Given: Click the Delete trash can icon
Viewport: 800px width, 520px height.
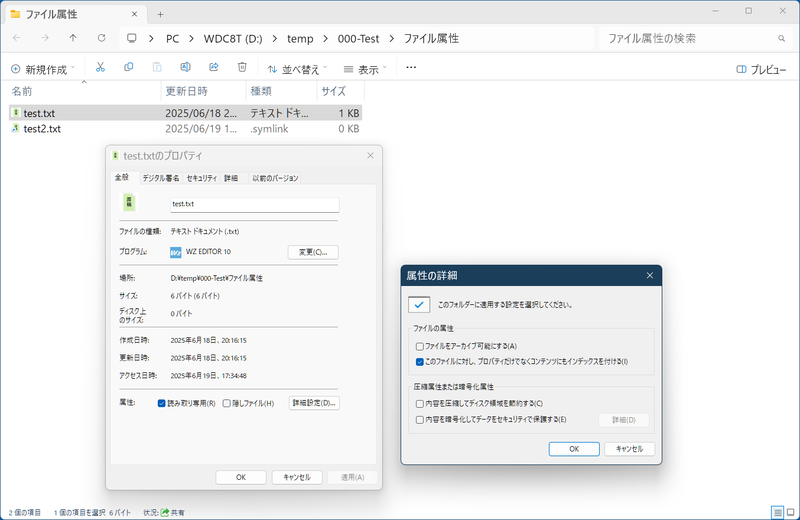Looking at the screenshot, I should (x=242, y=67).
